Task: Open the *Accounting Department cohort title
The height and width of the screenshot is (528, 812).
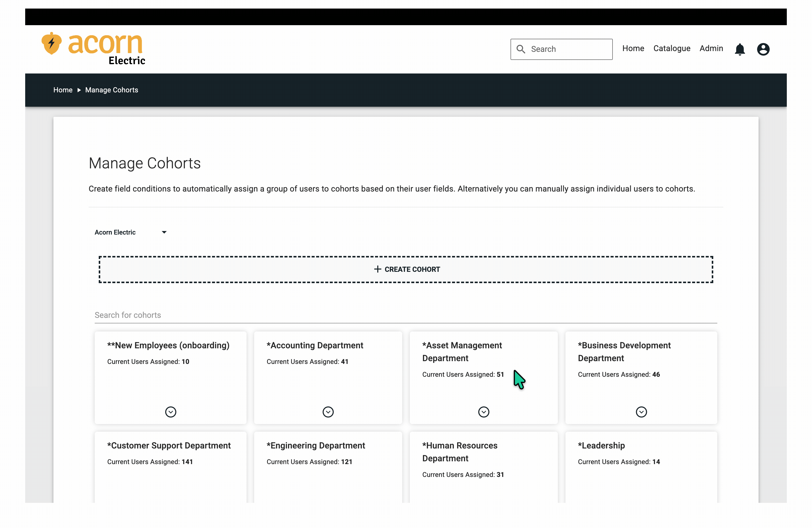Action: pos(315,345)
